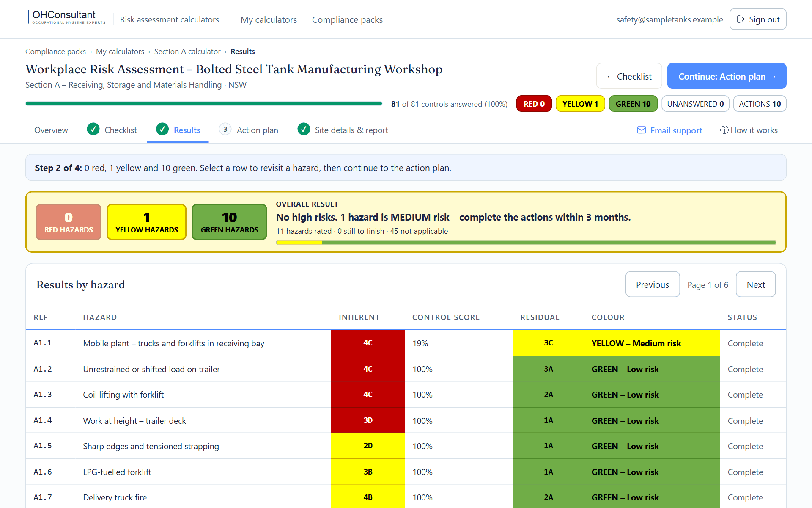Switch to the Action plan tab
Screen dimensions: 812x508
coord(249,130)
